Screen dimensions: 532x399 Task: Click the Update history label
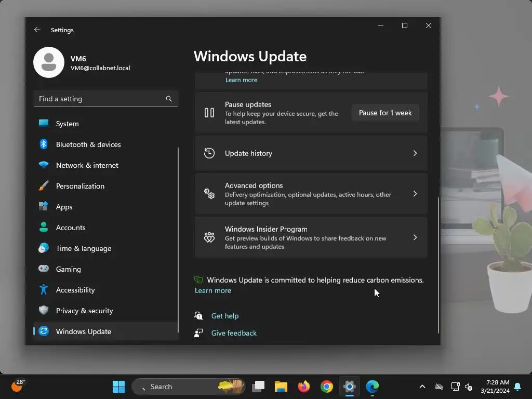(x=248, y=153)
